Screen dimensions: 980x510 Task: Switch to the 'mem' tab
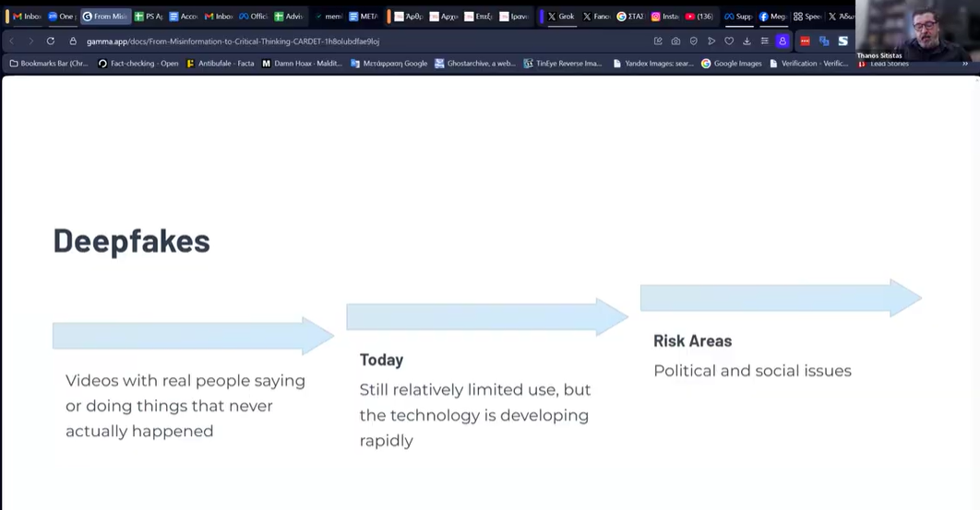coord(329,17)
